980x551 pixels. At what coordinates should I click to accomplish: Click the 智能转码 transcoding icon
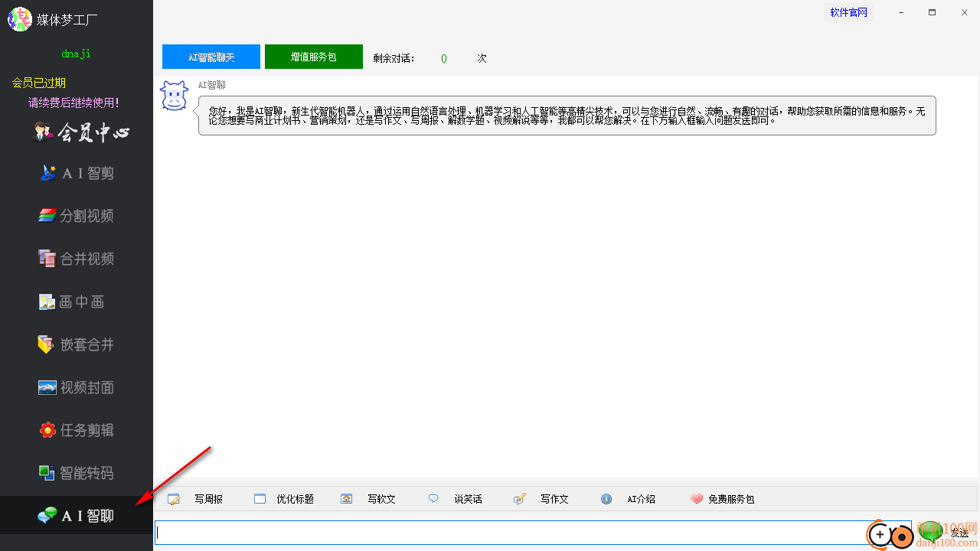click(47, 473)
